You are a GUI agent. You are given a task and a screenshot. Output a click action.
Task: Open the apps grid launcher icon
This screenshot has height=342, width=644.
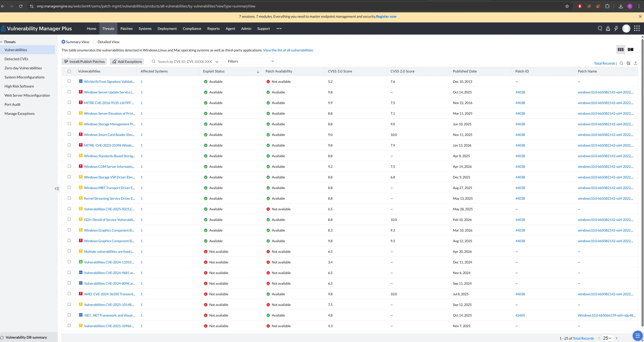(x=637, y=28)
